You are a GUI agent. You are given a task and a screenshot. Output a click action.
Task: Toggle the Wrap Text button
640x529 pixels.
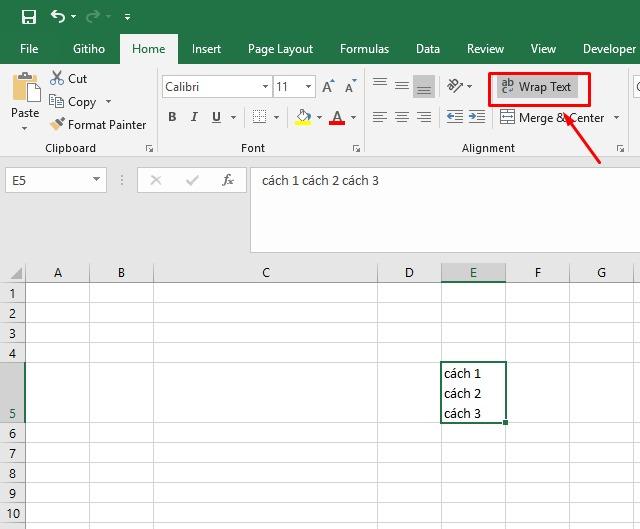537,87
